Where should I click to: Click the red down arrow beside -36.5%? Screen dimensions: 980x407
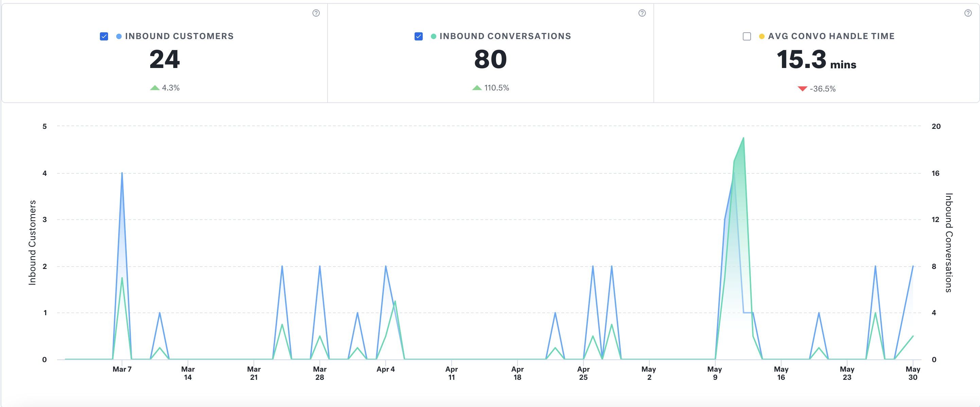802,89
